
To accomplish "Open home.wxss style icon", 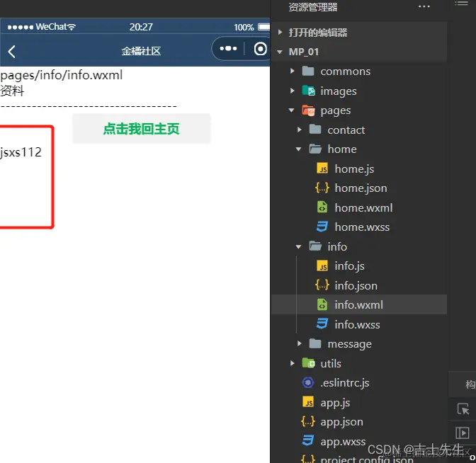I will tap(322, 227).
